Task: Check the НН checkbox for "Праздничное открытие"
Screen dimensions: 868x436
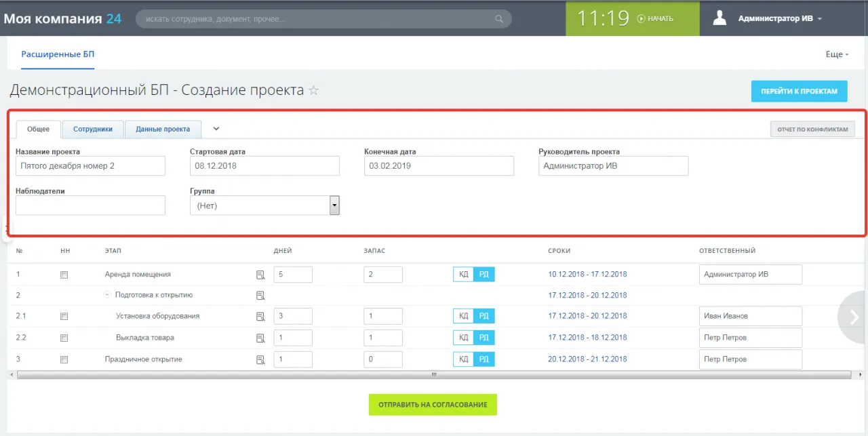Action: [64, 359]
